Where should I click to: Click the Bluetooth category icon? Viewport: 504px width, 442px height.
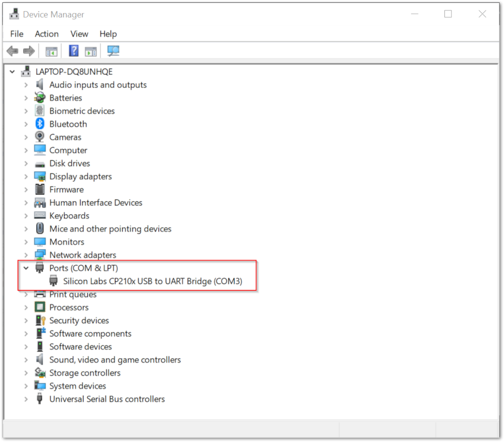point(40,124)
